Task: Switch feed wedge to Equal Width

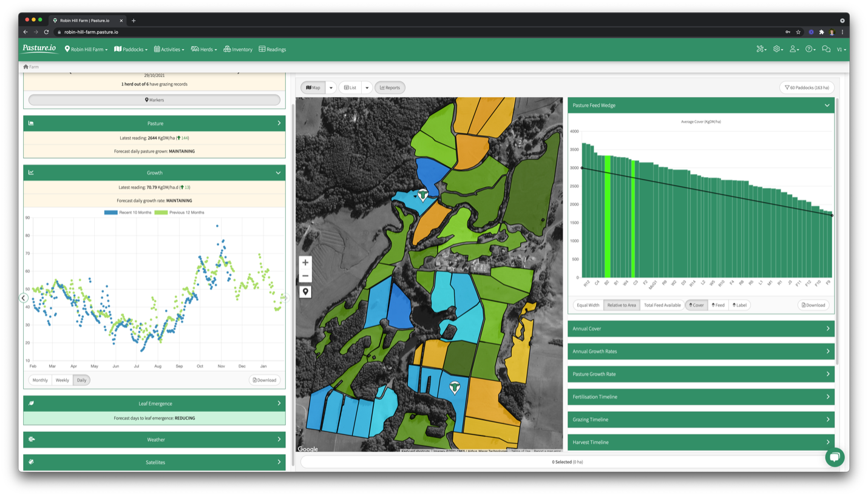Action: [x=588, y=305]
